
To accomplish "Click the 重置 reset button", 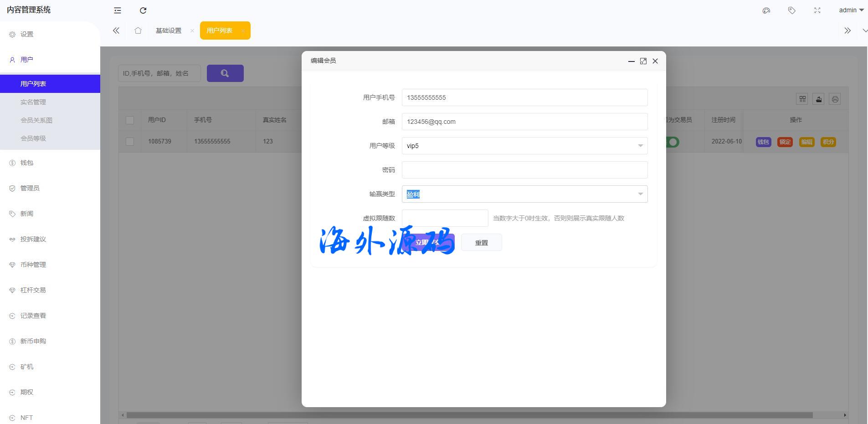I will pyautogui.click(x=481, y=243).
